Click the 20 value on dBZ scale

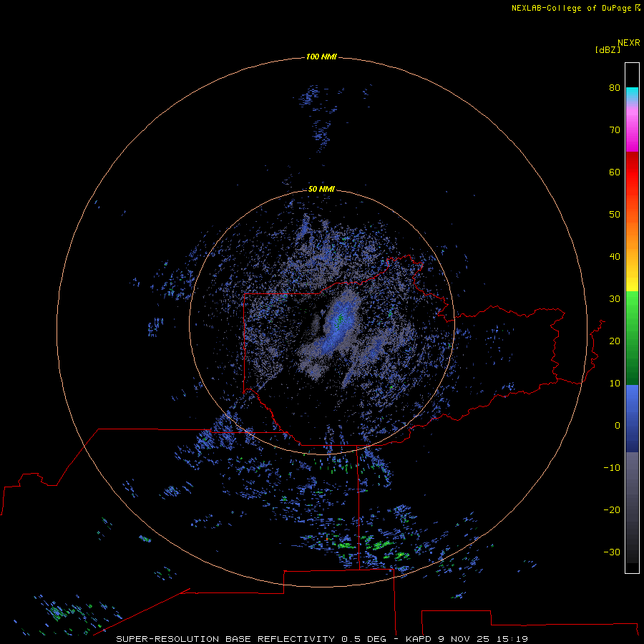615,341
